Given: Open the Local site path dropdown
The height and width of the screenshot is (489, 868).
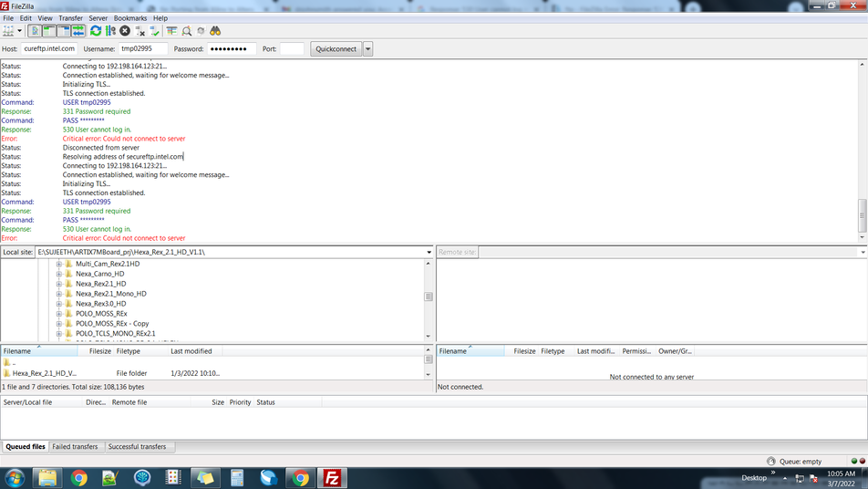Looking at the screenshot, I should click(429, 252).
